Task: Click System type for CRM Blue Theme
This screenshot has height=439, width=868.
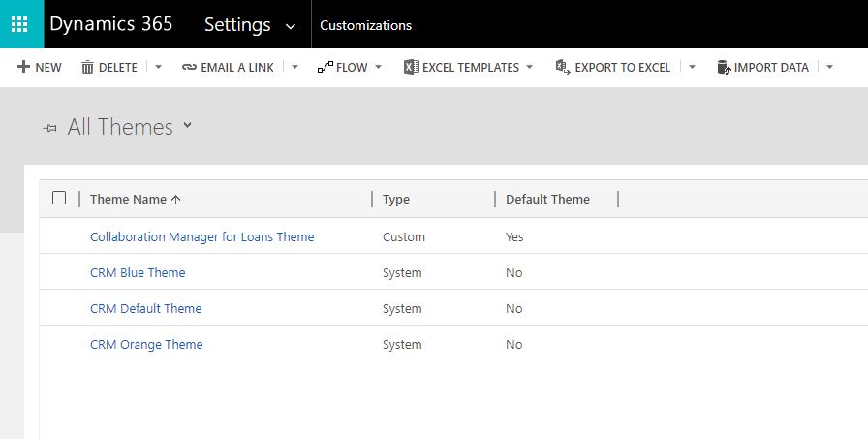Action: pos(402,273)
